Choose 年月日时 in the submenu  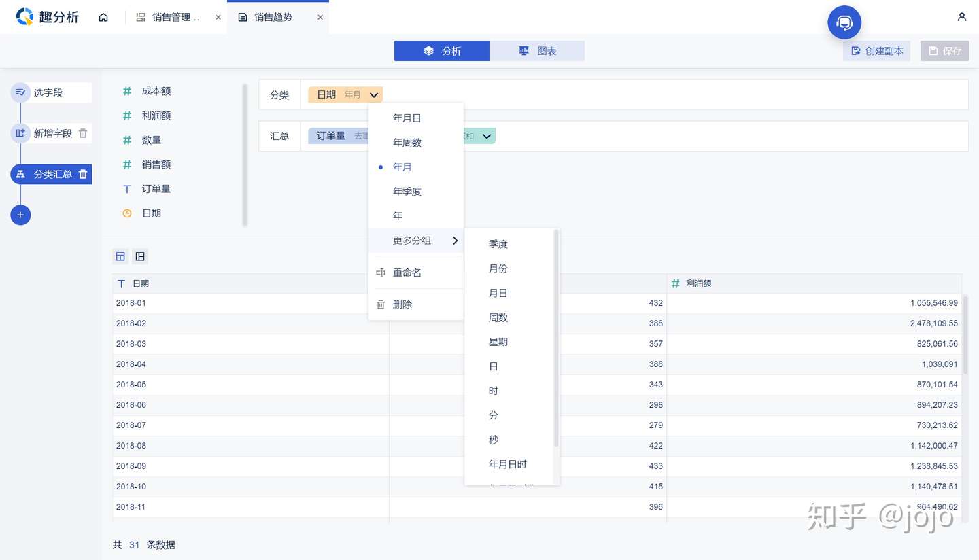click(x=509, y=464)
